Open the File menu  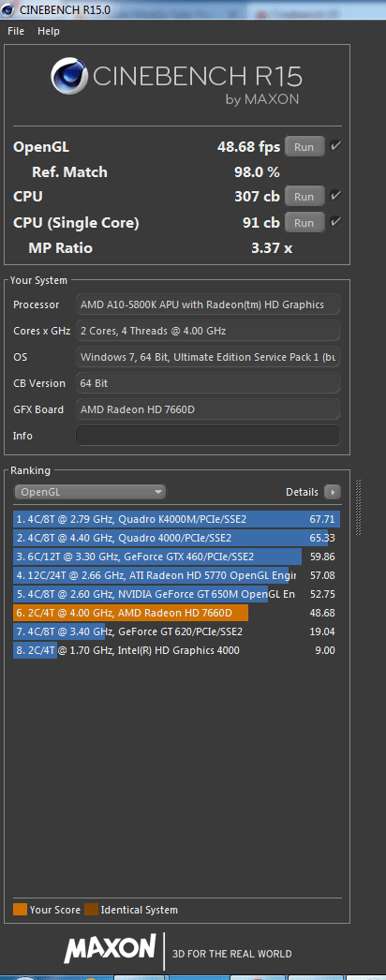point(16,31)
